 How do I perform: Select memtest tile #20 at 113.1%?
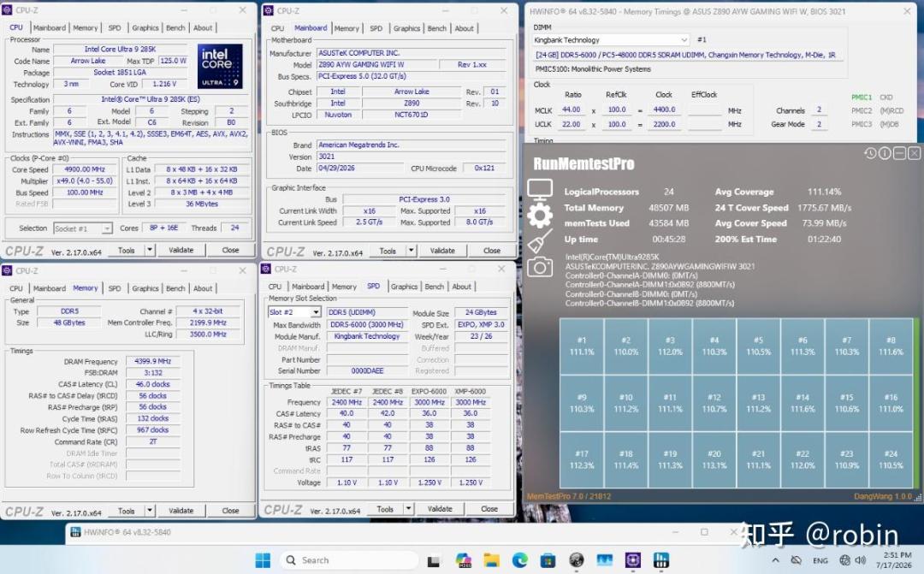714,459
